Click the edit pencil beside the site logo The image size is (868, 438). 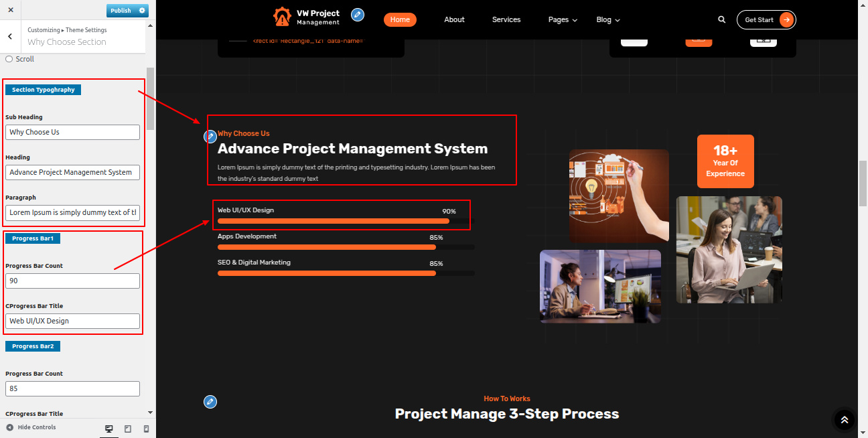[358, 15]
